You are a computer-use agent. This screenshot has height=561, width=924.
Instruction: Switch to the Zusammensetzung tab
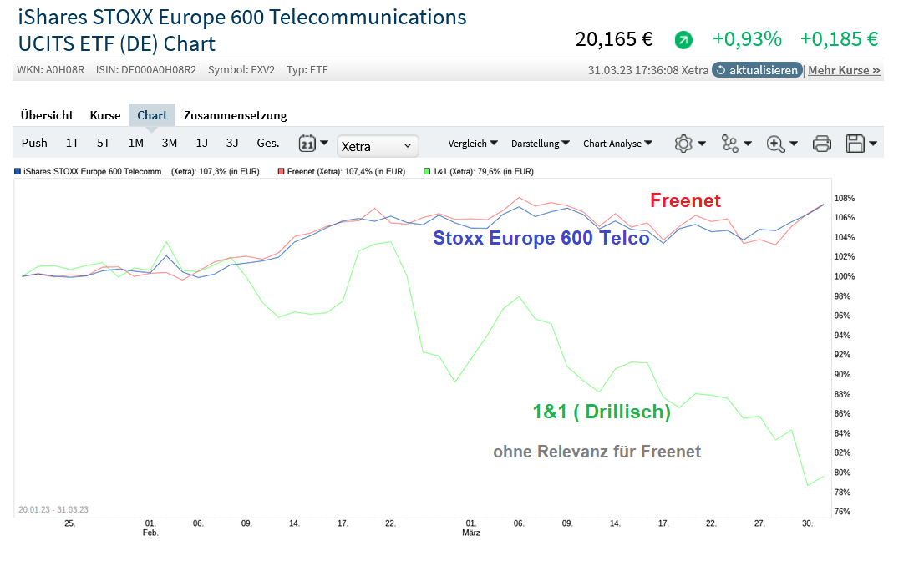click(235, 115)
